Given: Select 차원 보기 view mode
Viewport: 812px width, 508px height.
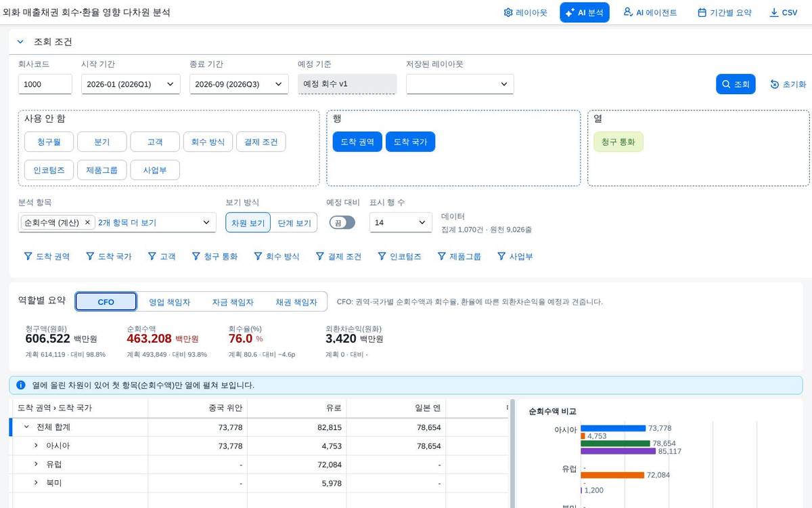Looking at the screenshot, I should click(x=248, y=222).
